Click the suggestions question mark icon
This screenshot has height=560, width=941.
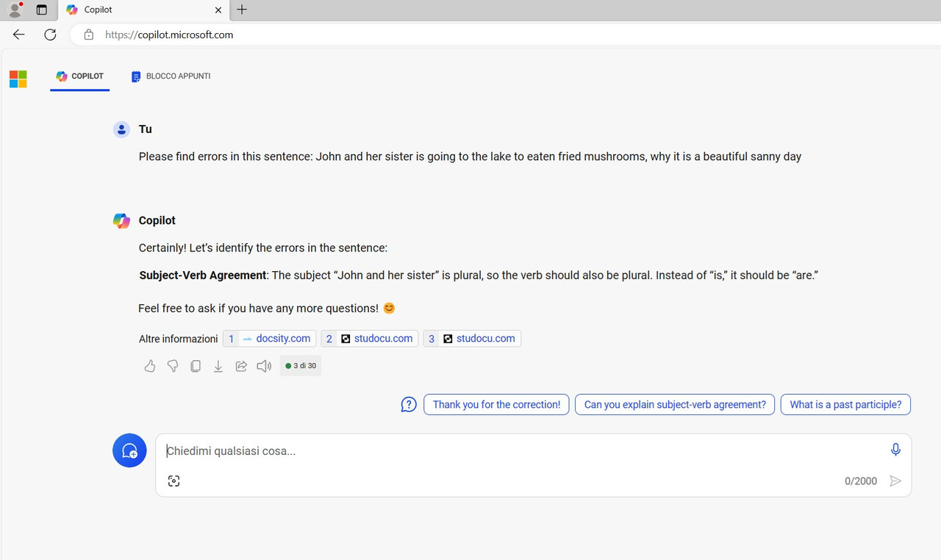(x=409, y=405)
